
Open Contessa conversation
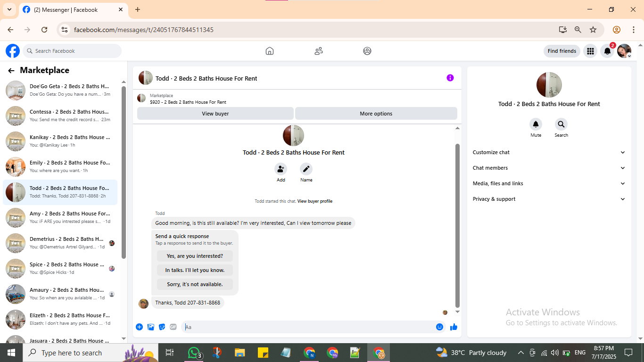(x=60, y=115)
